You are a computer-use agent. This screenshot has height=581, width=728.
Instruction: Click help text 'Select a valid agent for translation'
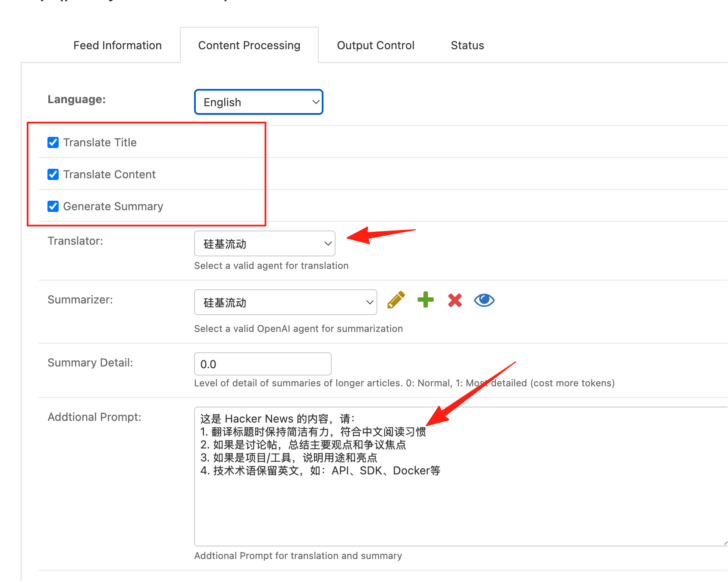[x=271, y=265]
